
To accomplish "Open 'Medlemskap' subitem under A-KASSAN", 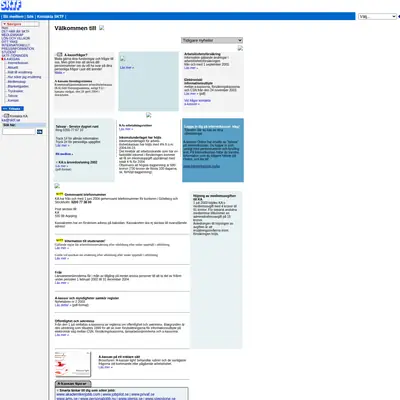I will pos(17,82).
